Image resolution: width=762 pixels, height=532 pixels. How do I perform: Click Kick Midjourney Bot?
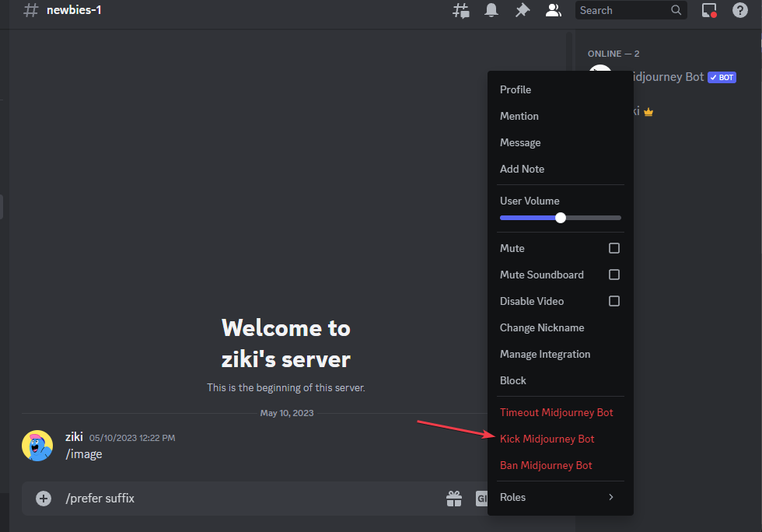(561, 439)
